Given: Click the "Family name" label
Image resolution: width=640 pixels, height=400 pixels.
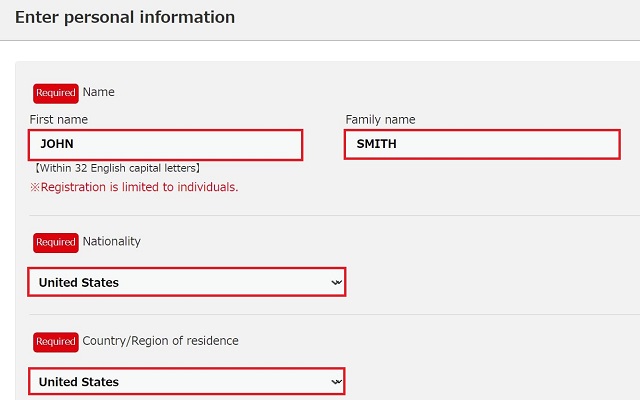Looking at the screenshot, I should click(380, 120).
